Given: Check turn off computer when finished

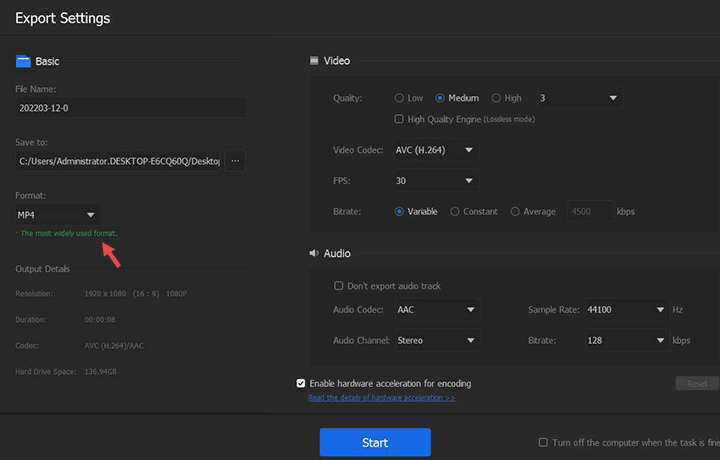Looking at the screenshot, I should tap(543, 442).
